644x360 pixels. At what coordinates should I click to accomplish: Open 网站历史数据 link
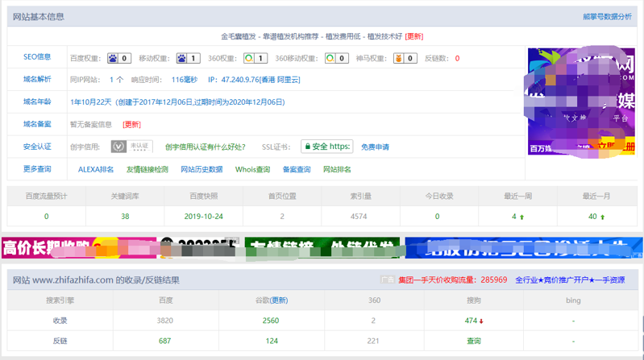(202, 170)
